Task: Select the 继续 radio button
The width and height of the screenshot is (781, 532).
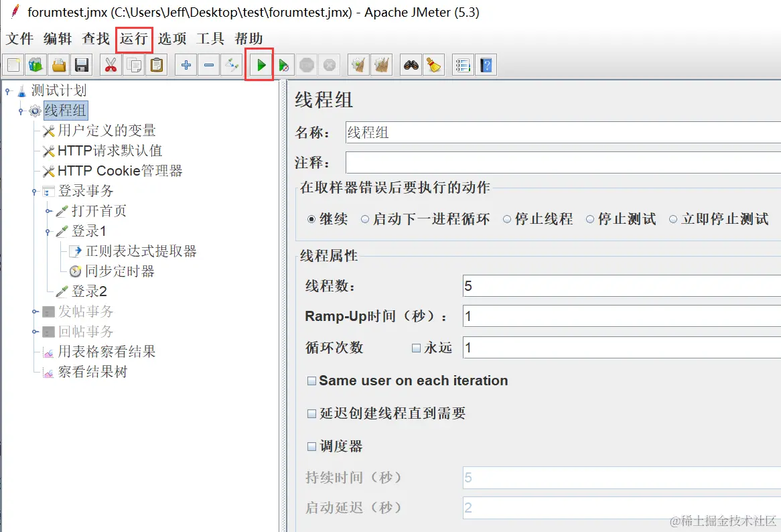Action: (311, 219)
